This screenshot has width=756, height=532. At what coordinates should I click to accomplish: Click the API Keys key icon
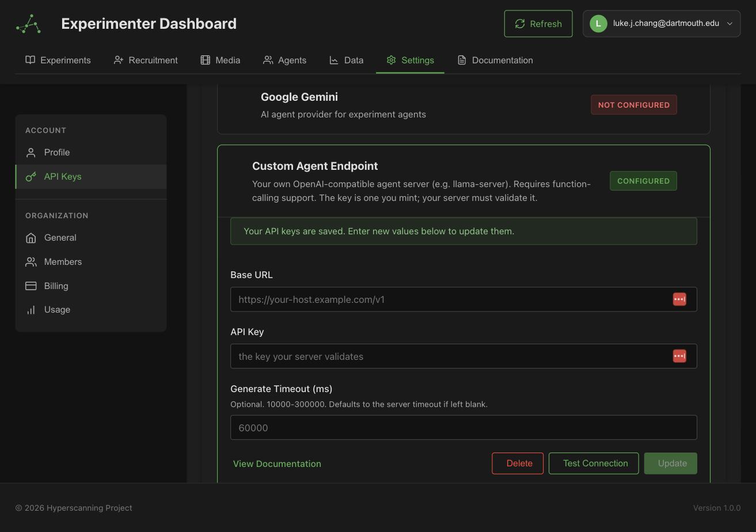coord(31,177)
